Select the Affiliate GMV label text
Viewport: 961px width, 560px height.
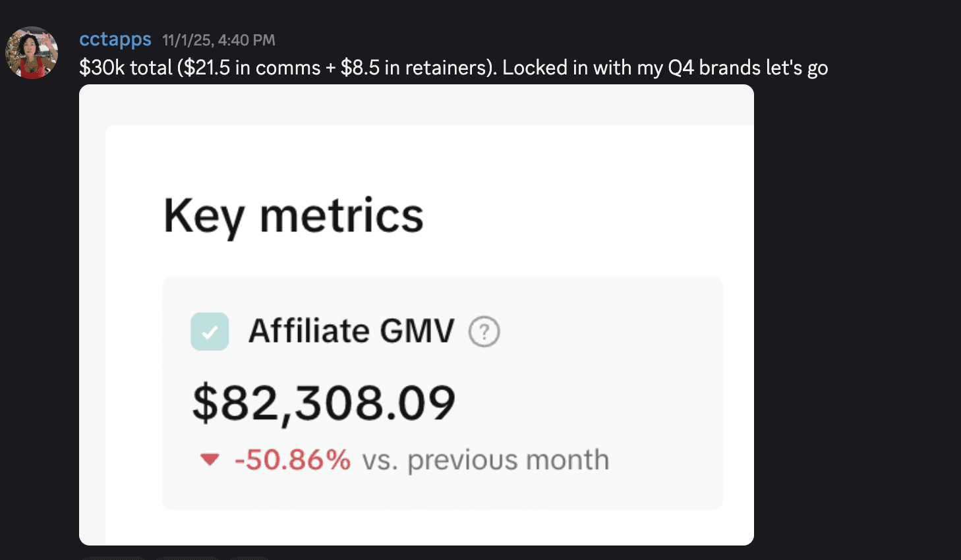(x=351, y=331)
